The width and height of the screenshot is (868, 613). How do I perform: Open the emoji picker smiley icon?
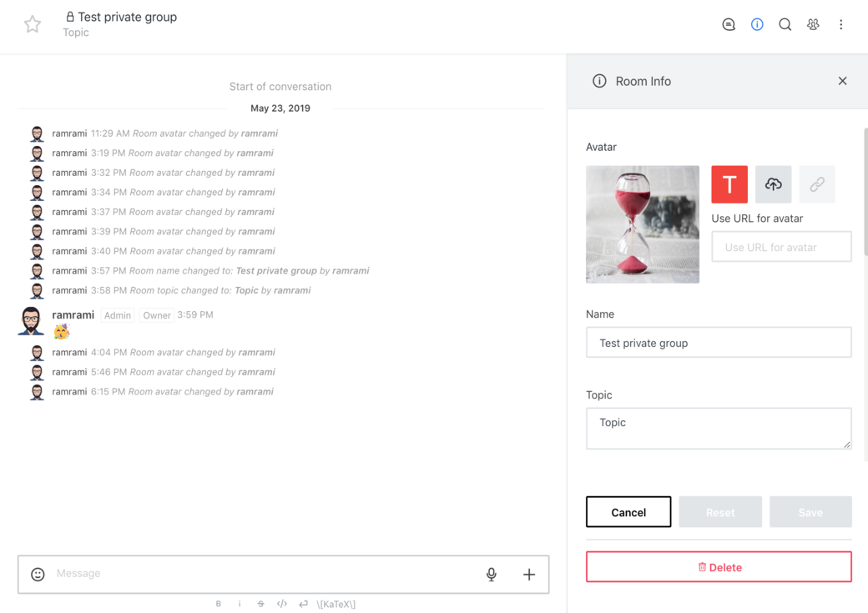(x=38, y=575)
